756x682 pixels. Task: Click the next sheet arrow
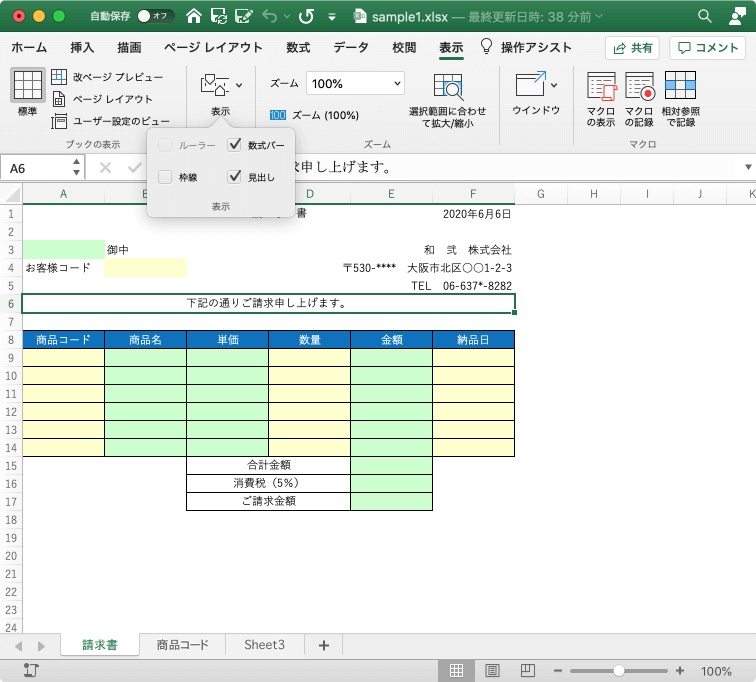click(x=41, y=646)
